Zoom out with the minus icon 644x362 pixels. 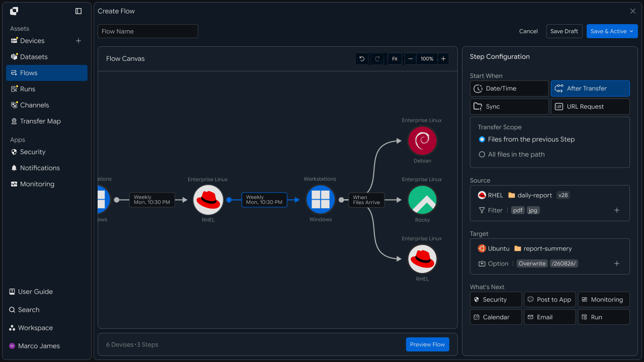[x=411, y=59]
